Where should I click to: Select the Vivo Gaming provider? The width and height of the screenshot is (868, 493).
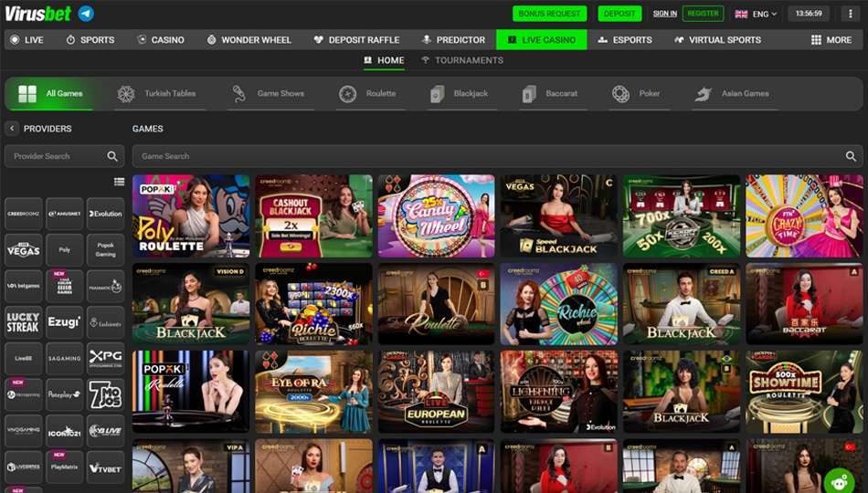click(23, 431)
